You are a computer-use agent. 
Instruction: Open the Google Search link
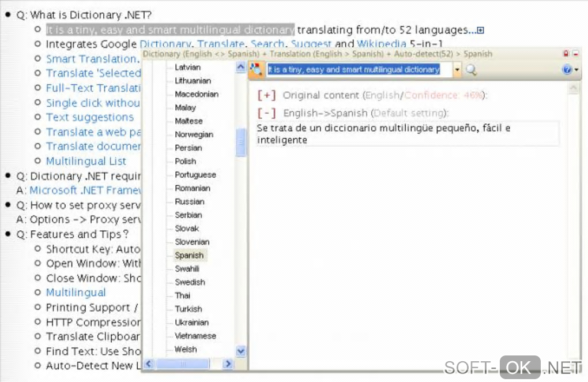[267, 44]
